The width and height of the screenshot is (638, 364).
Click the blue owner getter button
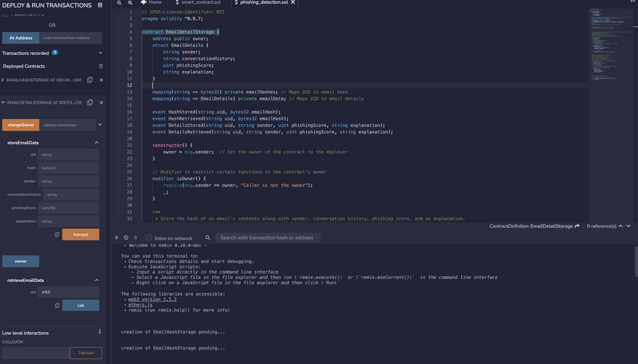(20, 261)
